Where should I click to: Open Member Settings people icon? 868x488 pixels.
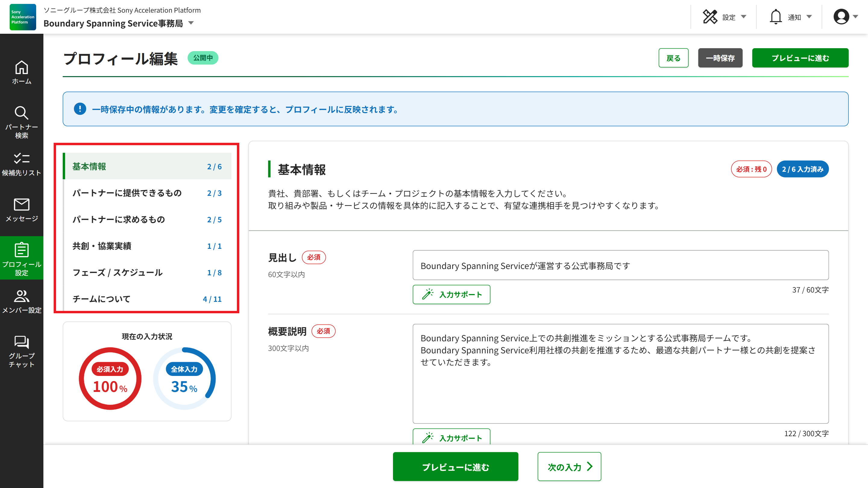(22, 296)
